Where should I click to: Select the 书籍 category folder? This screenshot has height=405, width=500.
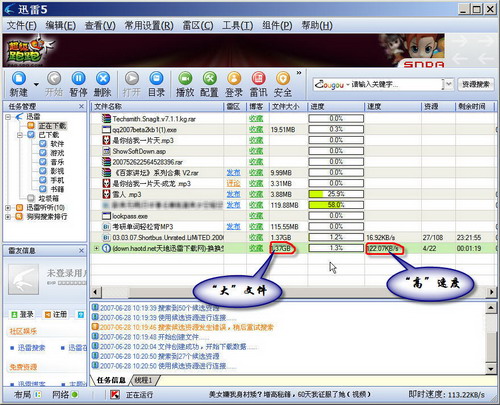57,189
